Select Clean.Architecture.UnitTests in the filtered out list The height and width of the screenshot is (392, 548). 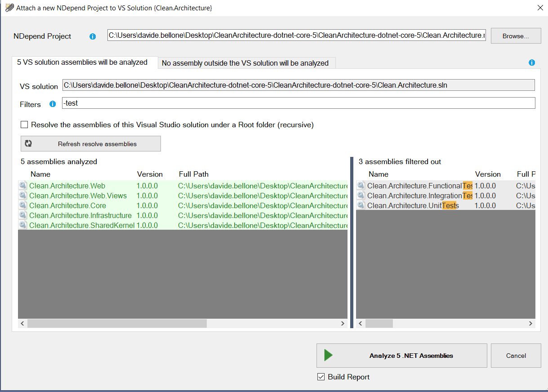pyautogui.click(x=446, y=205)
